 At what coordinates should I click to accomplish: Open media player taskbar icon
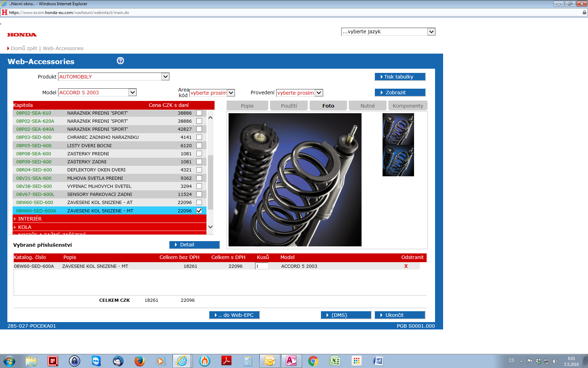pyautogui.click(x=160, y=361)
